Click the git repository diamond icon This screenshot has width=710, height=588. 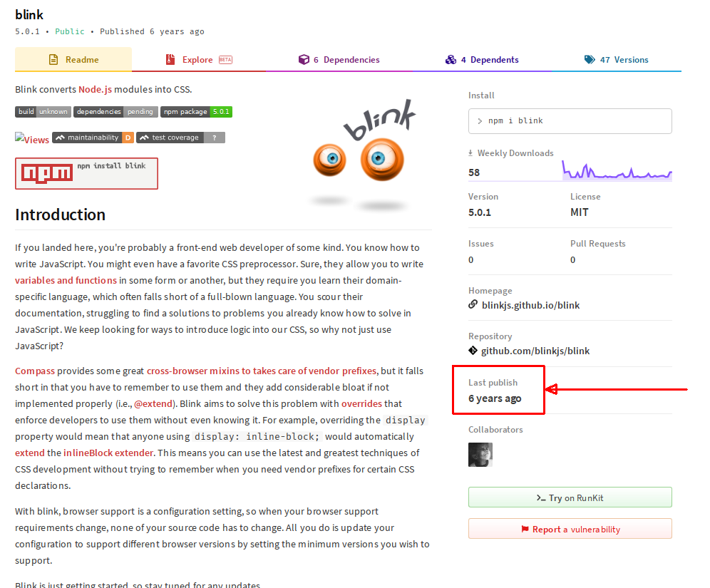coord(473,351)
